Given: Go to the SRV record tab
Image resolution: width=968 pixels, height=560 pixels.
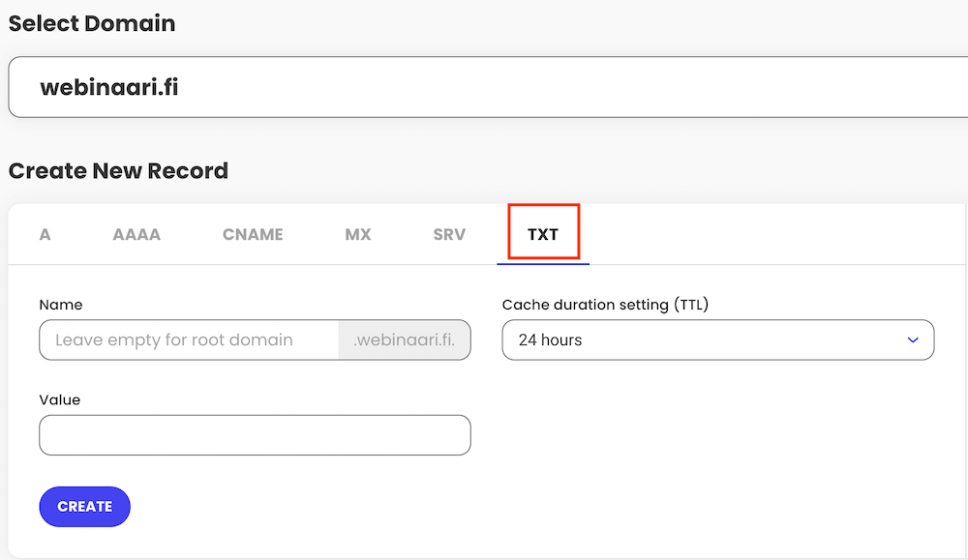Looking at the screenshot, I should tap(449, 234).
